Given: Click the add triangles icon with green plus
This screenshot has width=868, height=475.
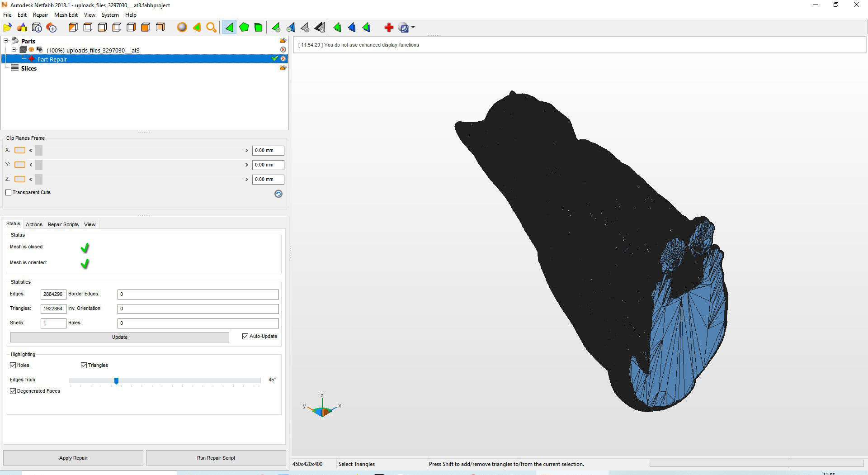Looking at the screenshot, I should [276, 28].
